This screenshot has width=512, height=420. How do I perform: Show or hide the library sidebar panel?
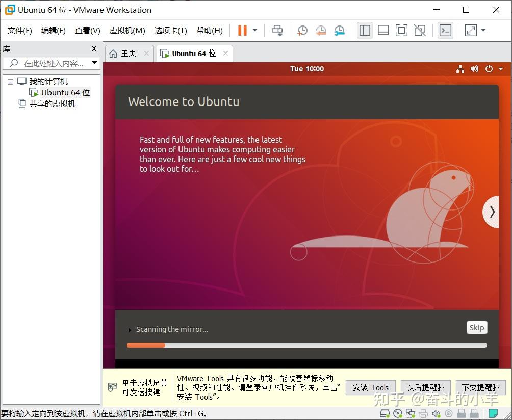(365, 30)
